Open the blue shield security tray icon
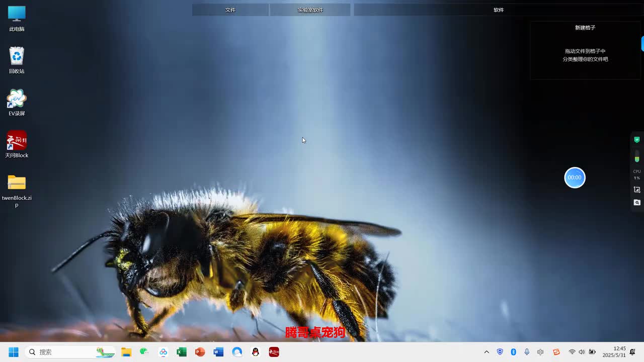This screenshot has height=362, width=644. click(x=500, y=352)
